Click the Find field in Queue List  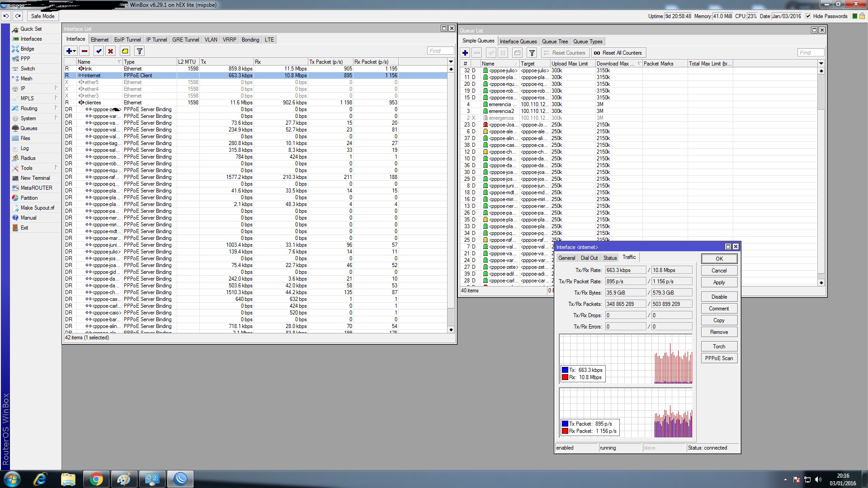(x=810, y=53)
